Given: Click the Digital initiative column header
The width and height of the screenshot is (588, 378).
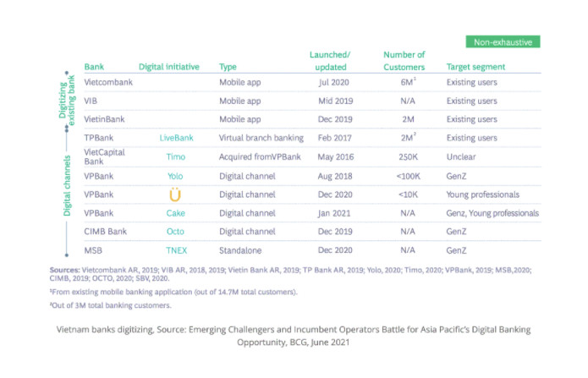Looking at the screenshot, I should [x=167, y=67].
